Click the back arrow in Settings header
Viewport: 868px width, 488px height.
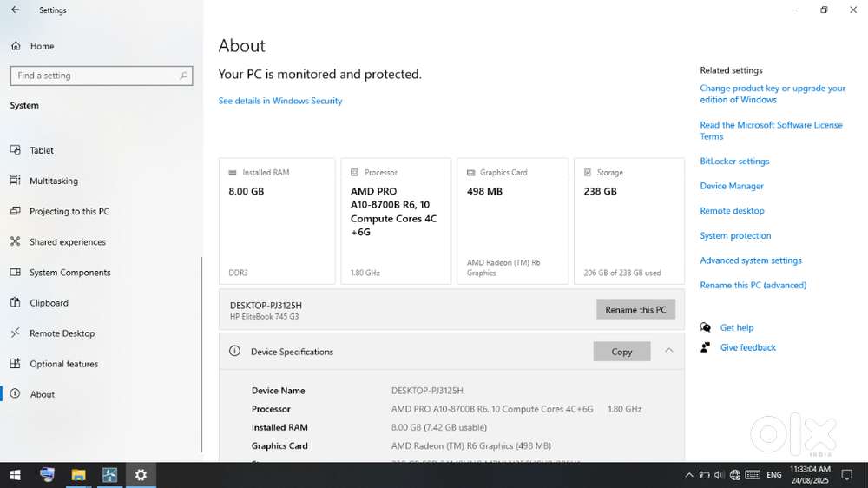click(15, 10)
